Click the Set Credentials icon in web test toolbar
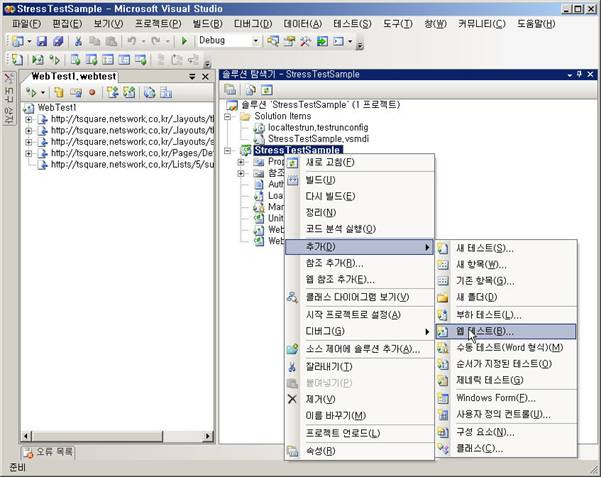The width and height of the screenshot is (601, 477). 76,92
